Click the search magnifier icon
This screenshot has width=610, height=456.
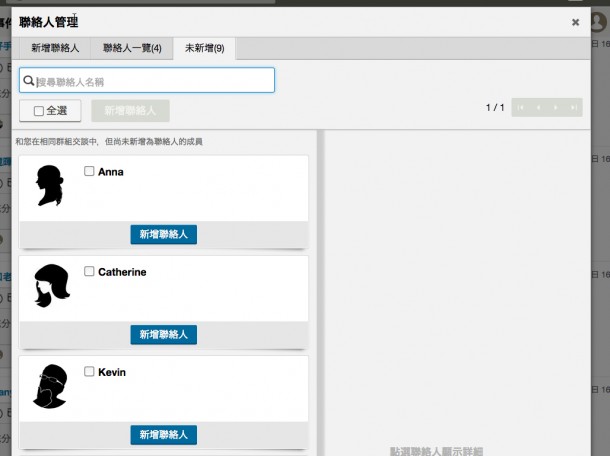pyautogui.click(x=28, y=81)
